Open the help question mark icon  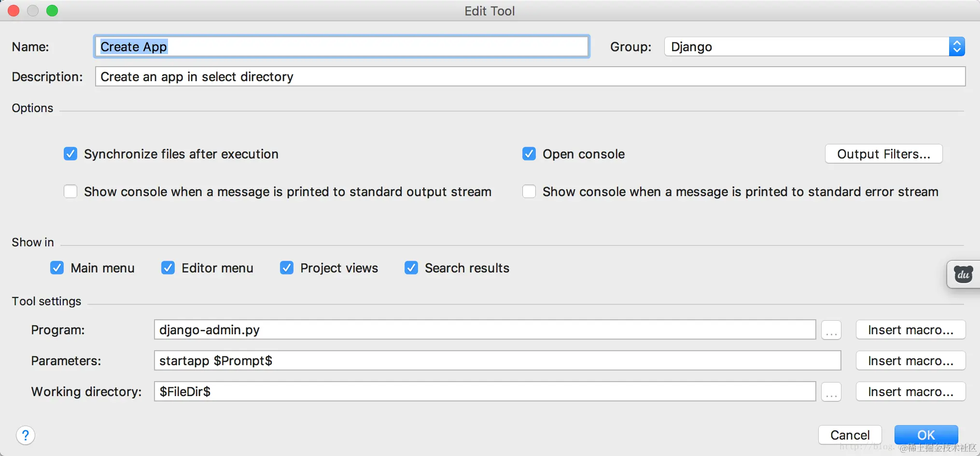26,435
